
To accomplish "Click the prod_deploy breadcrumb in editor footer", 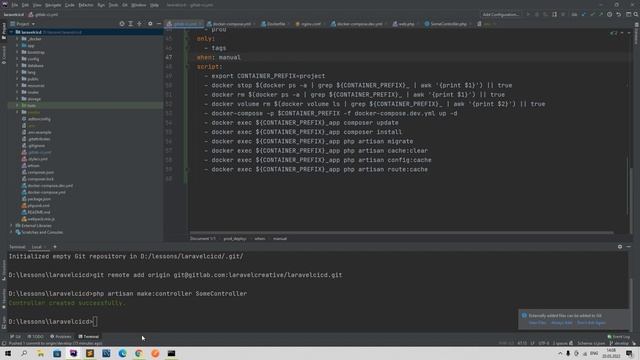I will point(235,239).
